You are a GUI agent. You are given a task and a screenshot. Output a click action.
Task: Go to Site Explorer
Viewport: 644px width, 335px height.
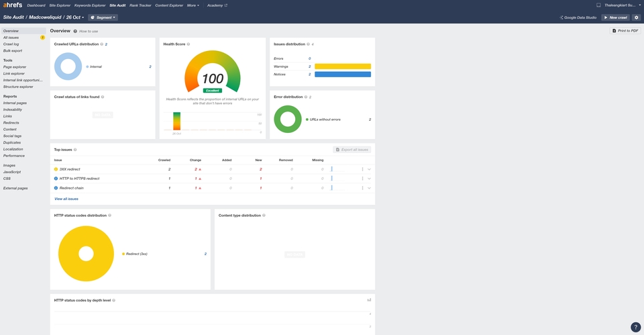(x=60, y=5)
